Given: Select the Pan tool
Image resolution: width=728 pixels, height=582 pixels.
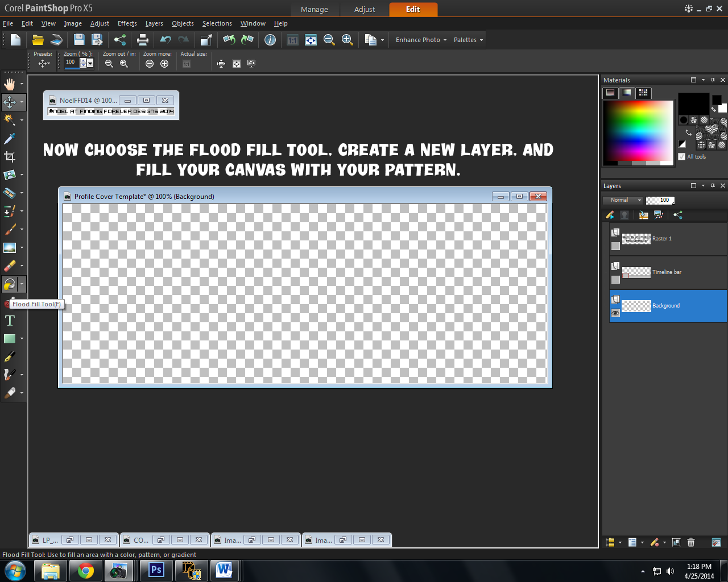Looking at the screenshot, I should click(10, 84).
